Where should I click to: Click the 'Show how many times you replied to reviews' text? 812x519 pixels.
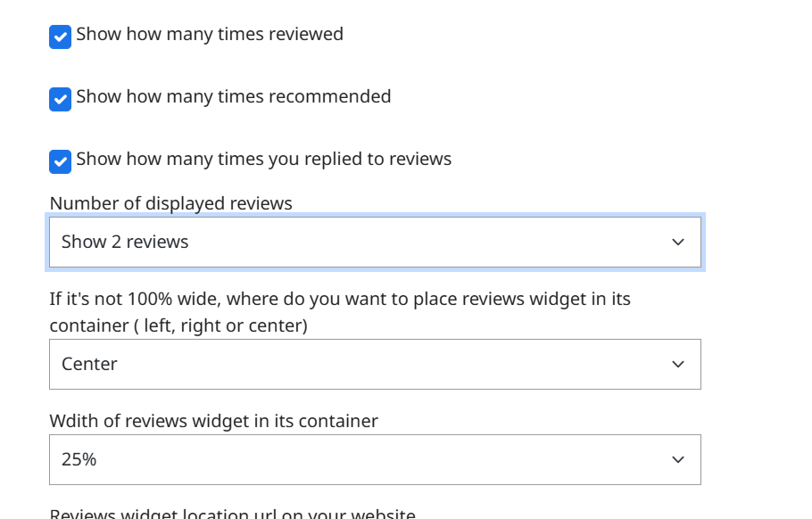(264, 159)
